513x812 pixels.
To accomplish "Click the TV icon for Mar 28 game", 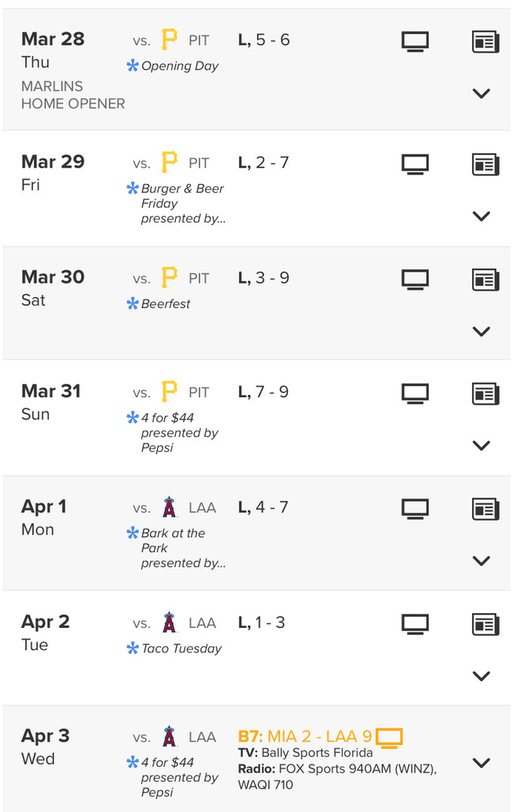I will click(415, 42).
